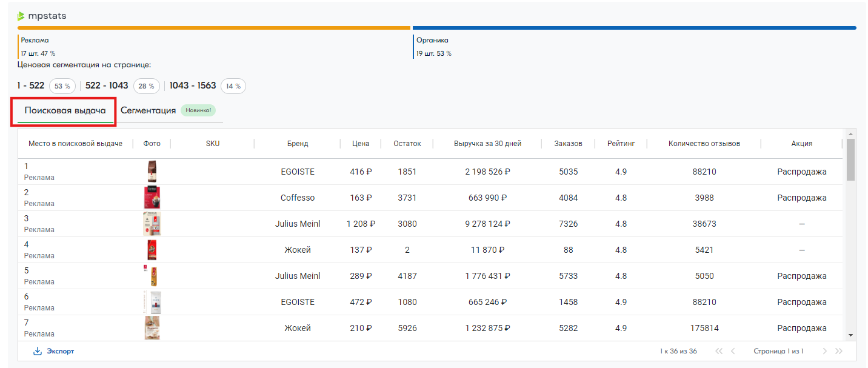Click table scrollbar up arrow
The image size is (868, 368).
(x=850, y=134)
